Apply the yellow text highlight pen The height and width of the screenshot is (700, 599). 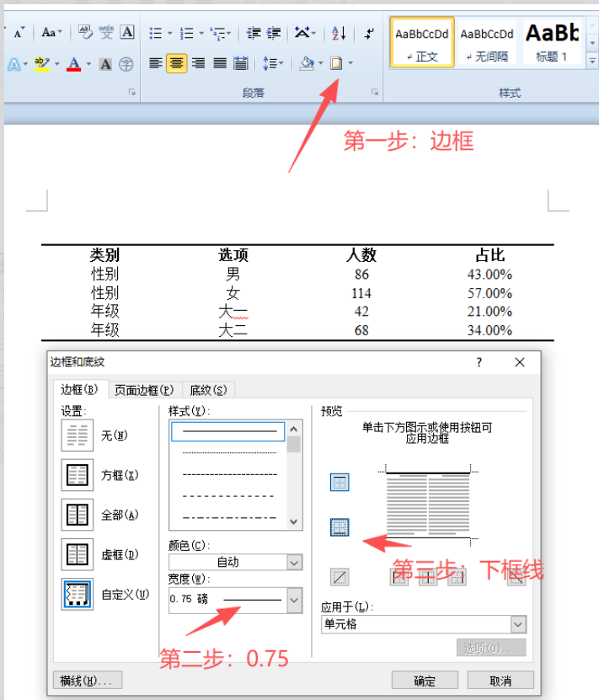42,64
